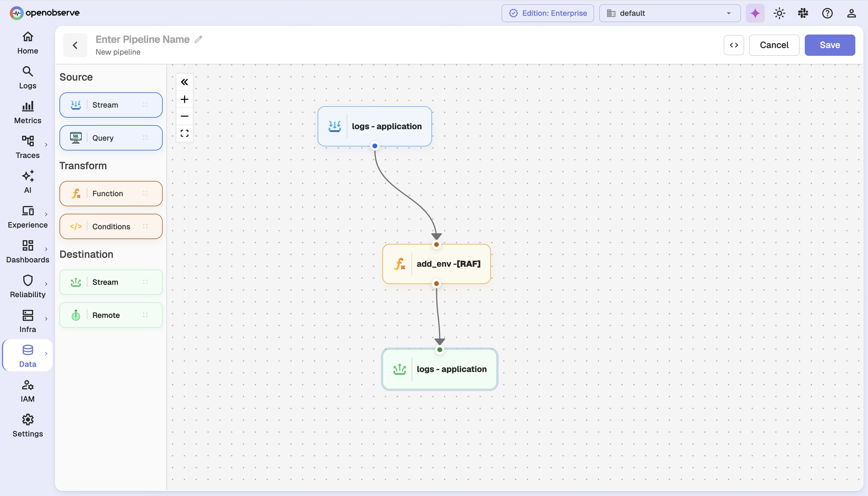Viewport: 868px width, 496px height.
Task: Click input handle of destination stream node
Action: coord(440,350)
